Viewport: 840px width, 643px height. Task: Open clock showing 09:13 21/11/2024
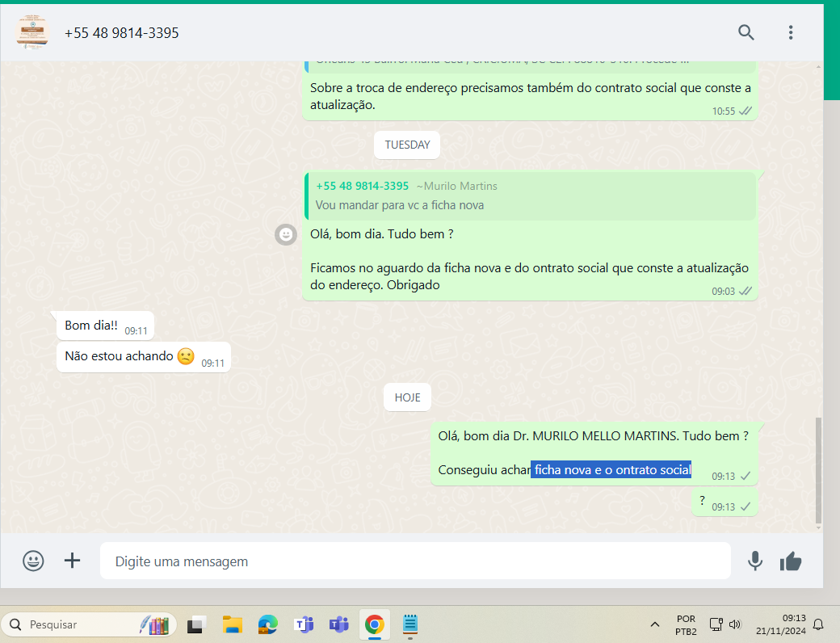click(x=781, y=624)
